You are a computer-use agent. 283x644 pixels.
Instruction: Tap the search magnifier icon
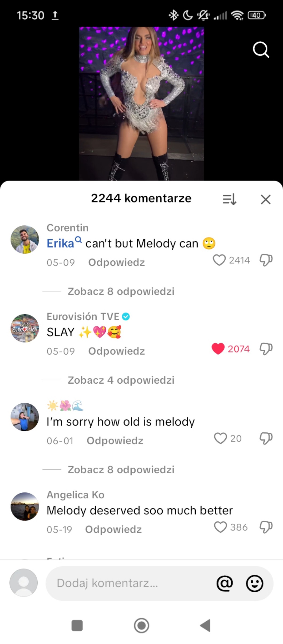tap(261, 50)
